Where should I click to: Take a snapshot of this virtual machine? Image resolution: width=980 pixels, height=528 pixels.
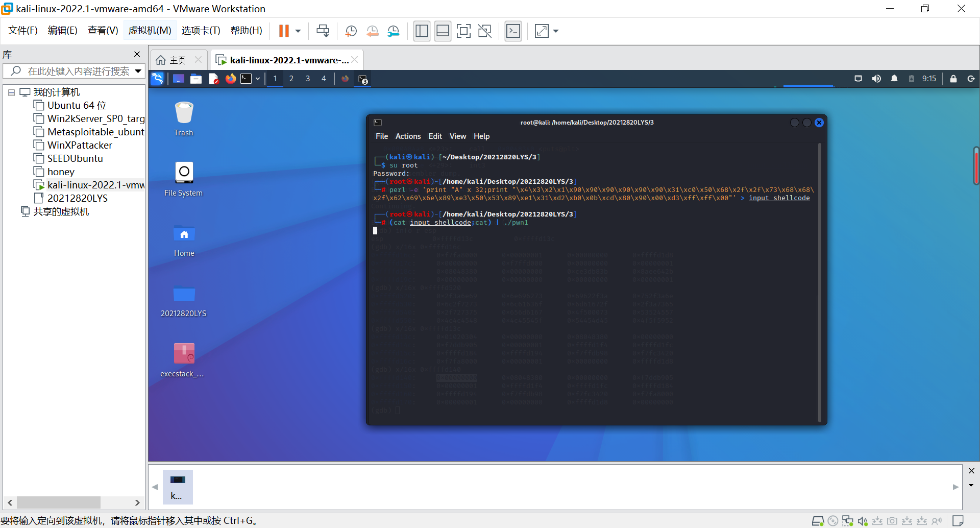pyautogui.click(x=351, y=31)
